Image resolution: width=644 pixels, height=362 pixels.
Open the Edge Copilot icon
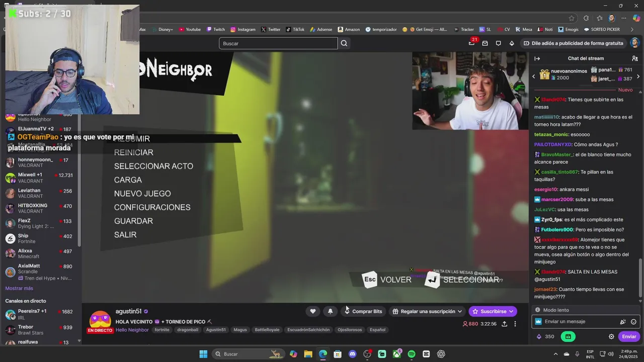click(636, 18)
